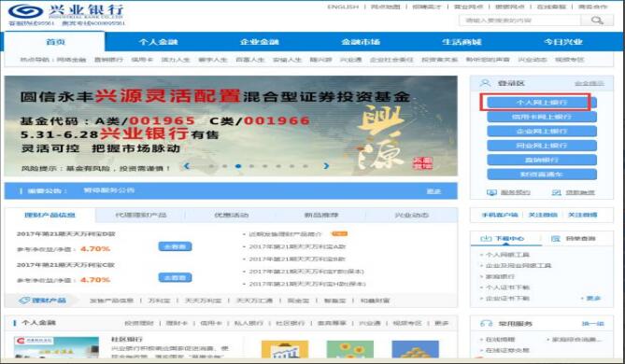Click 换一组 in 常用服务
The width and height of the screenshot is (625, 364).
(592, 323)
